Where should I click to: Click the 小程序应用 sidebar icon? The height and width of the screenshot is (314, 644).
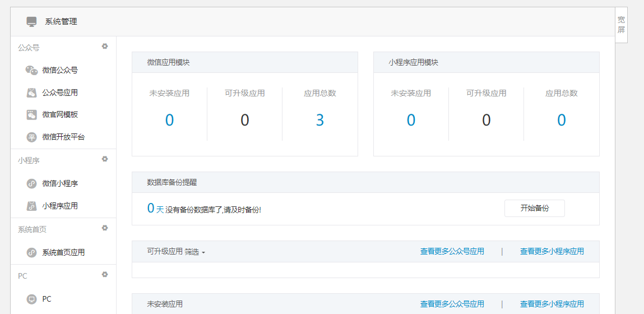tap(31, 206)
